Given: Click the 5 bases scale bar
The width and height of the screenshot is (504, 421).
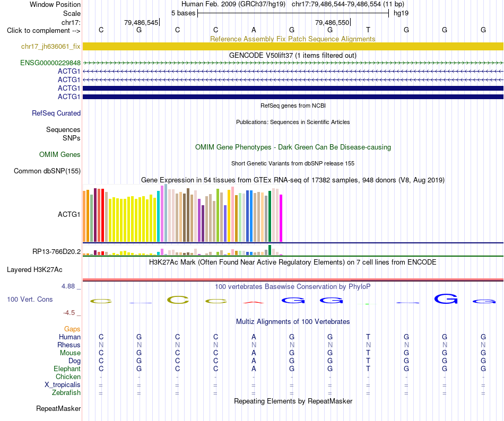Looking at the screenshot, I should (293, 13).
